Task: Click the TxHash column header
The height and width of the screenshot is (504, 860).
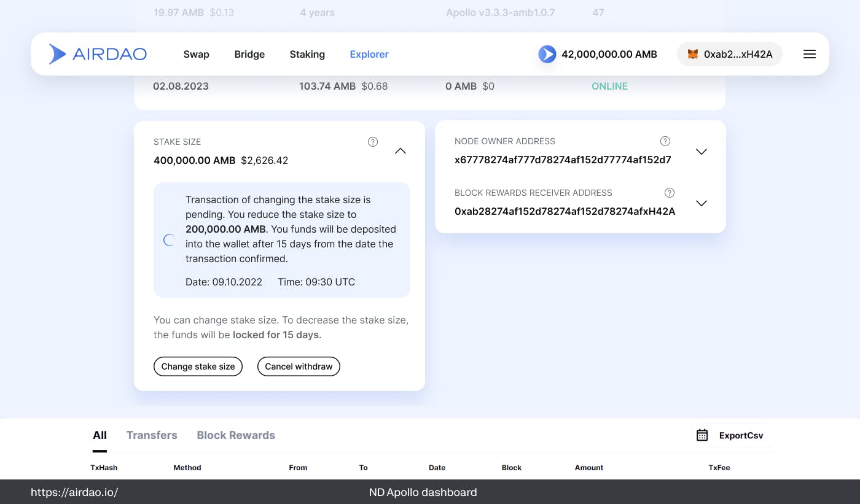Action: click(x=104, y=468)
